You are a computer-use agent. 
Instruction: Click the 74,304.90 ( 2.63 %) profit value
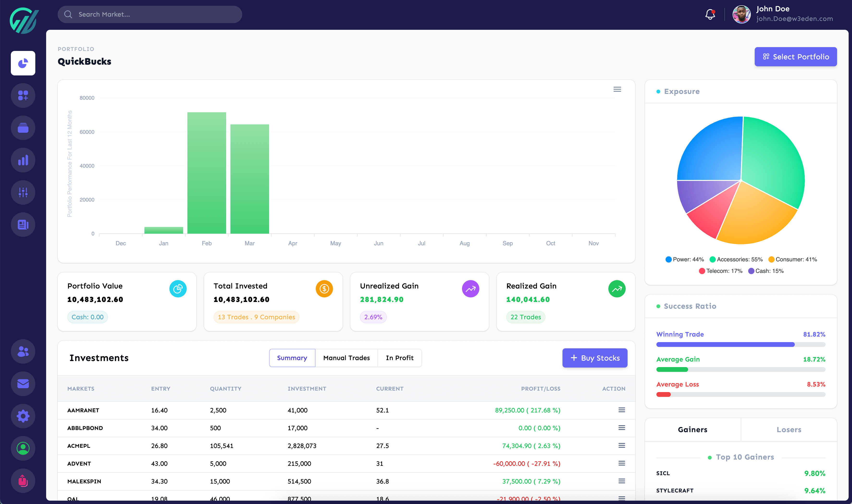point(531,446)
